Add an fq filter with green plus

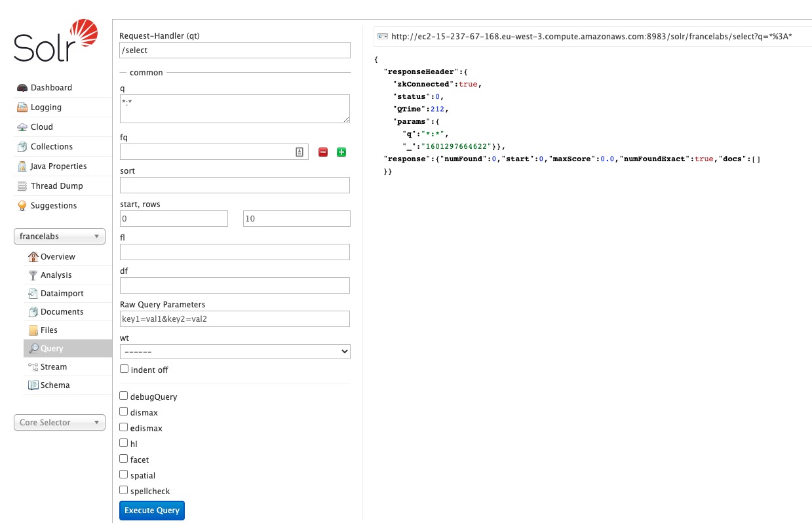click(x=341, y=152)
